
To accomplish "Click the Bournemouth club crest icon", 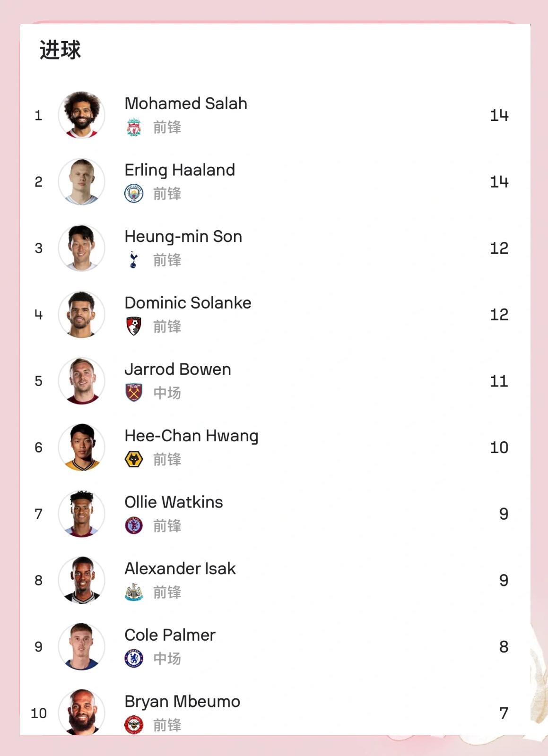I will 134,326.
